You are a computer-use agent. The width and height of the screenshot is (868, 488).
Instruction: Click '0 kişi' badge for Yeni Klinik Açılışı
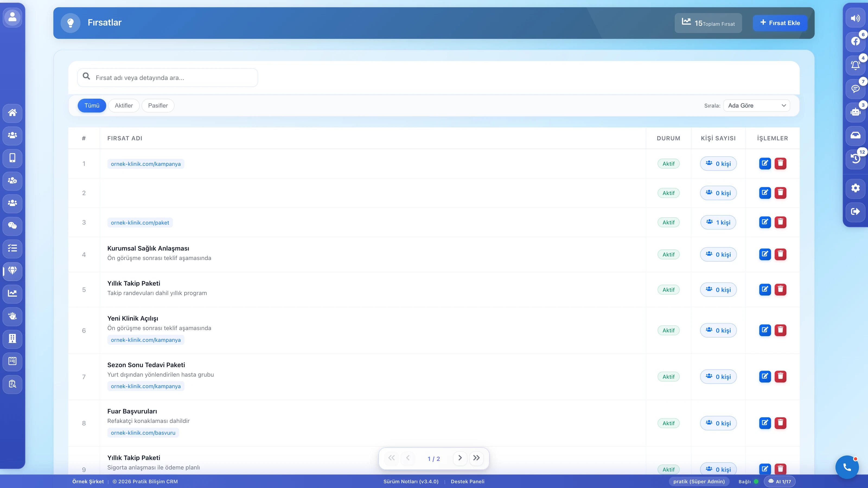point(718,330)
